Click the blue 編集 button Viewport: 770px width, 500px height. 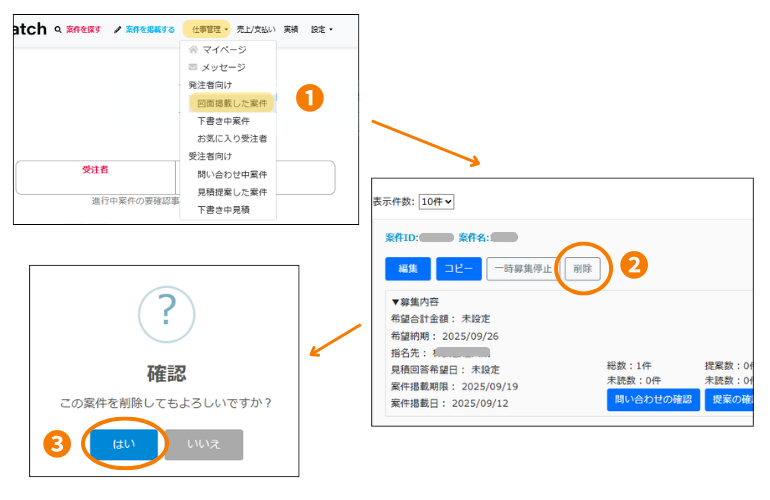coord(408,269)
